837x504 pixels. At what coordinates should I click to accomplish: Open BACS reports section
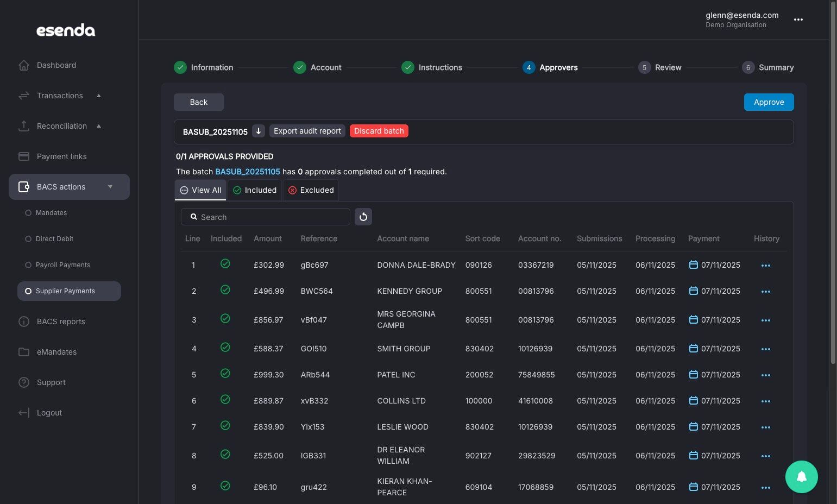coord(61,322)
